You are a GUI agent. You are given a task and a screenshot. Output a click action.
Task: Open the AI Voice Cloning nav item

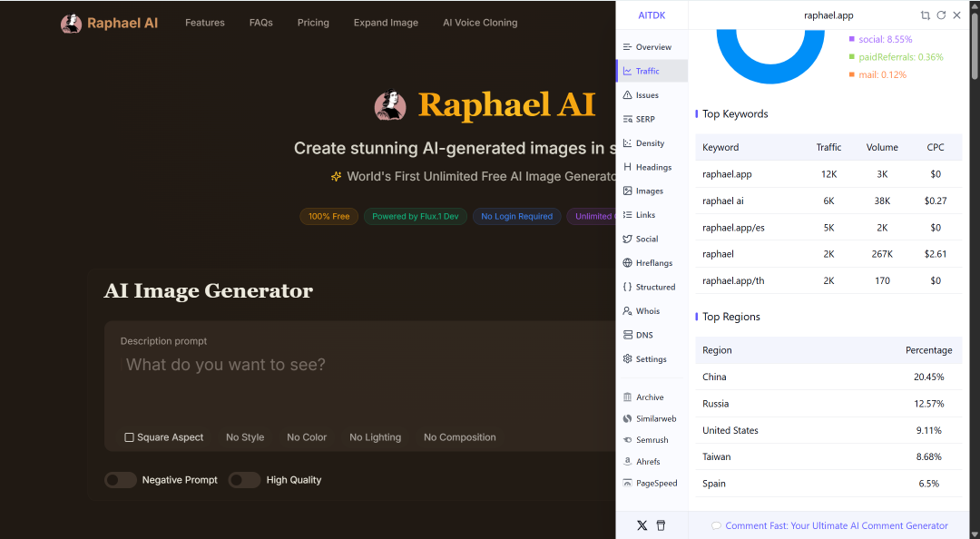[480, 23]
